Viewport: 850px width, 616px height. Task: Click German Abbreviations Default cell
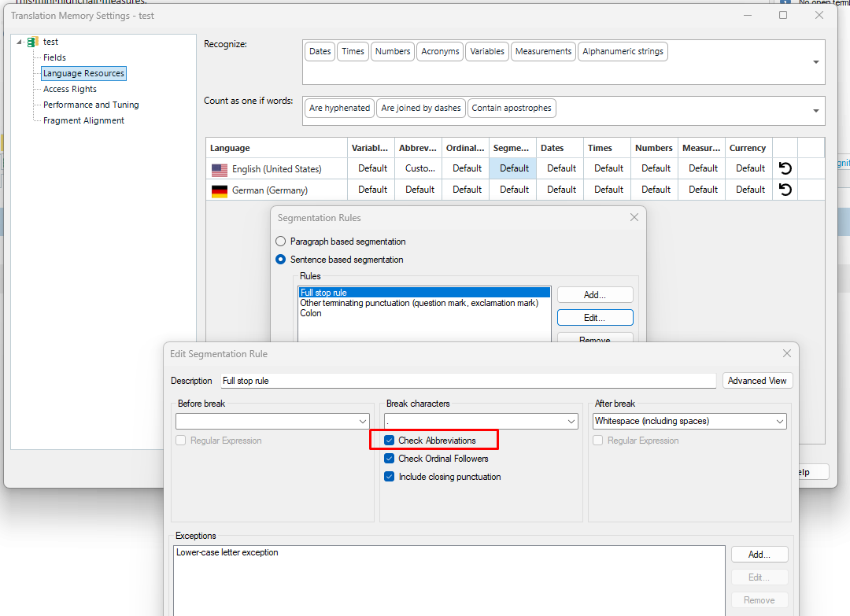[x=419, y=190]
